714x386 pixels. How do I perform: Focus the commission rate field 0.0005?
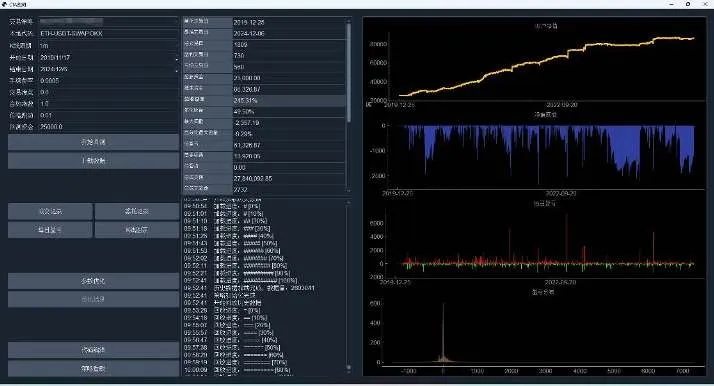point(108,81)
